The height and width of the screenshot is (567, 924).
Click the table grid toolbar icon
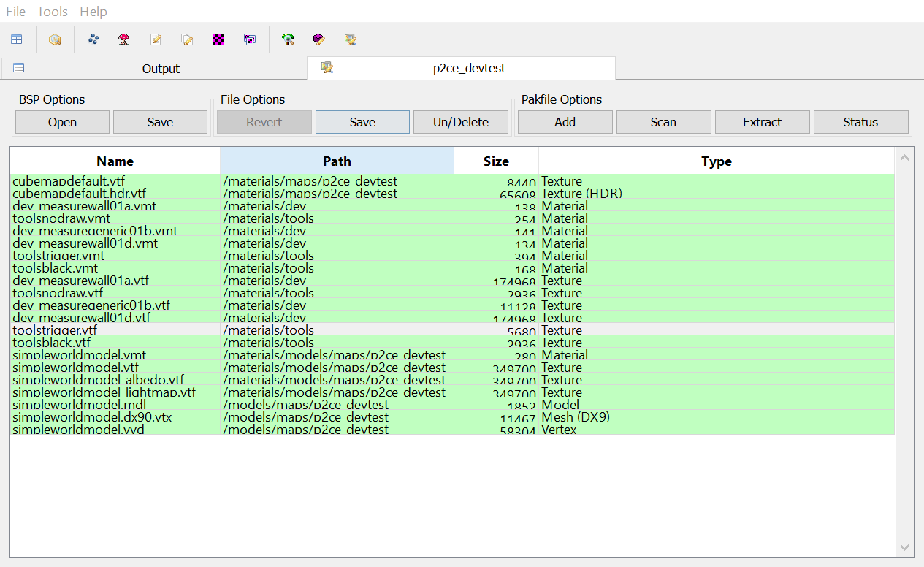[16, 39]
